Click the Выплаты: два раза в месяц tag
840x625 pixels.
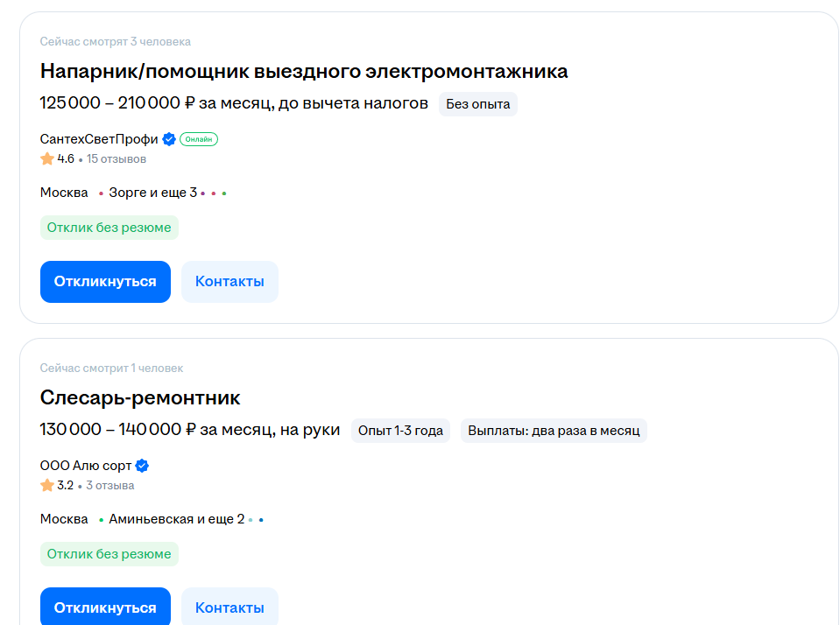click(554, 431)
